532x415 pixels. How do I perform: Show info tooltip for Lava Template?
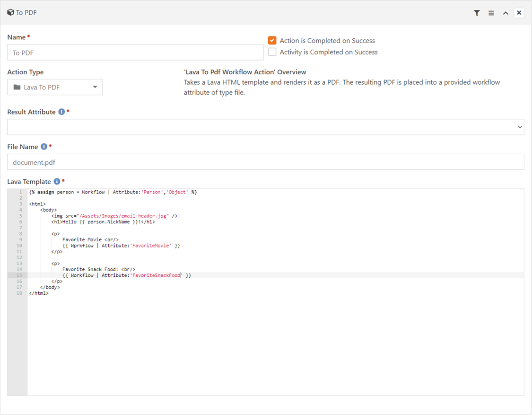click(x=57, y=181)
